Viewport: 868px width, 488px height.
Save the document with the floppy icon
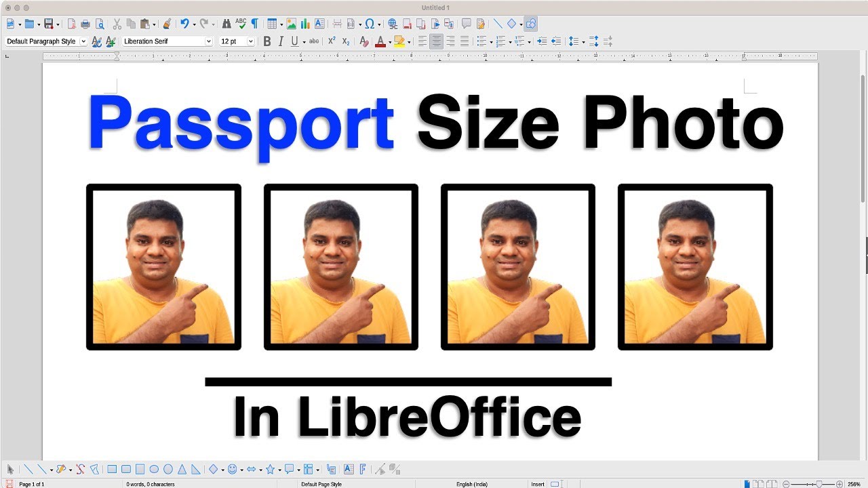click(48, 24)
